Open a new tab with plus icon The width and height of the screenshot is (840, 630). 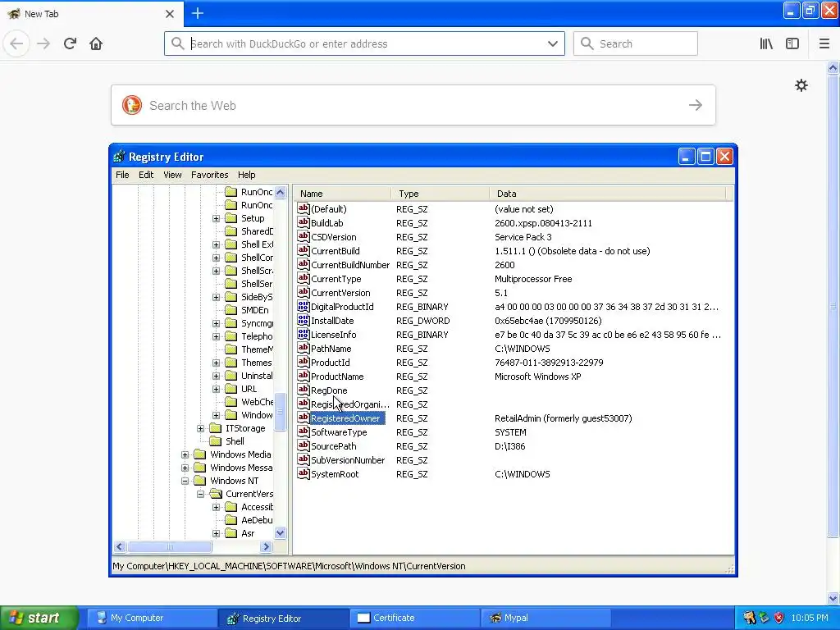pos(198,13)
